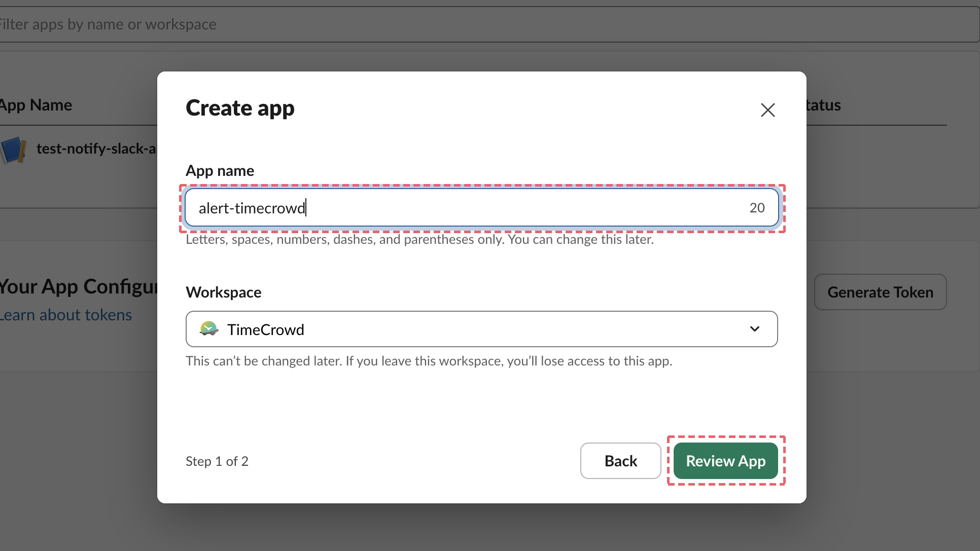Image resolution: width=980 pixels, height=551 pixels.
Task: Click the Workspace field label
Action: point(224,292)
